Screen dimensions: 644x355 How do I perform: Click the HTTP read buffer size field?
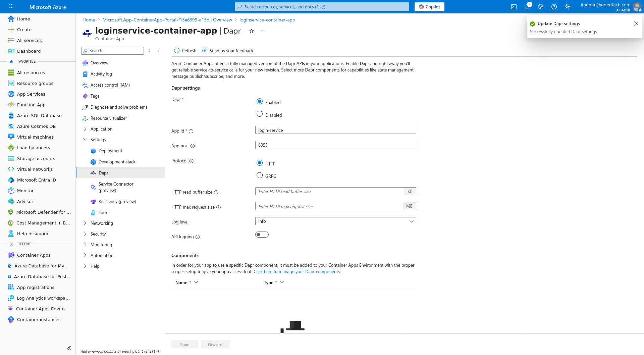click(x=330, y=191)
